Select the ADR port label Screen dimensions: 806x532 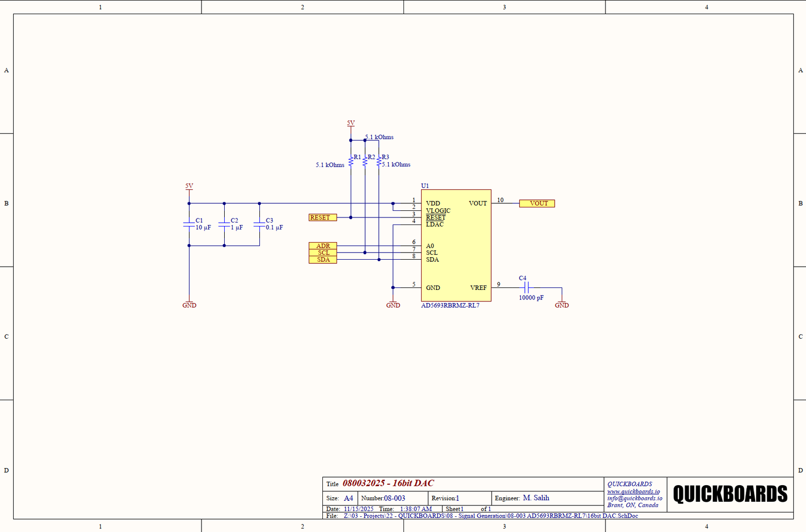[x=322, y=246]
